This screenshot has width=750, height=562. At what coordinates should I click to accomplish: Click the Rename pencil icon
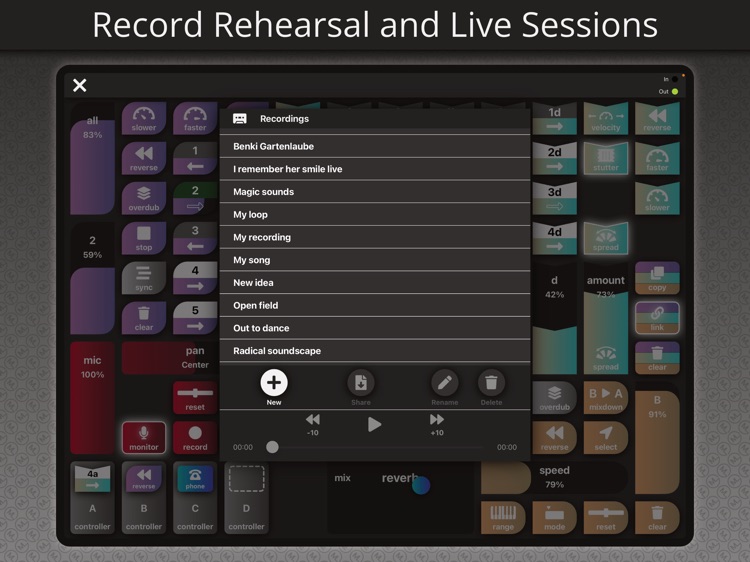pos(444,383)
